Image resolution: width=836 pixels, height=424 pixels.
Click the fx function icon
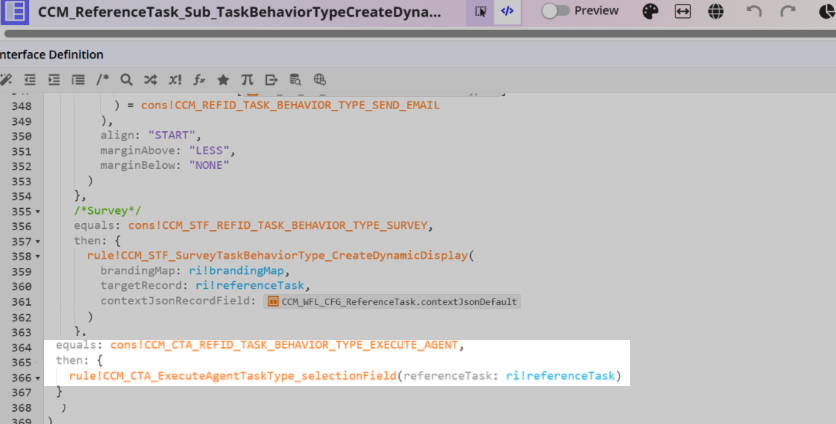[199, 80]
